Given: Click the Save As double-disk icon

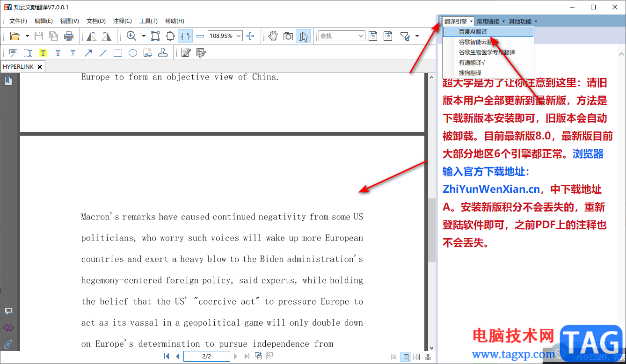Looking at the screenshot, I should click(54, 36).
